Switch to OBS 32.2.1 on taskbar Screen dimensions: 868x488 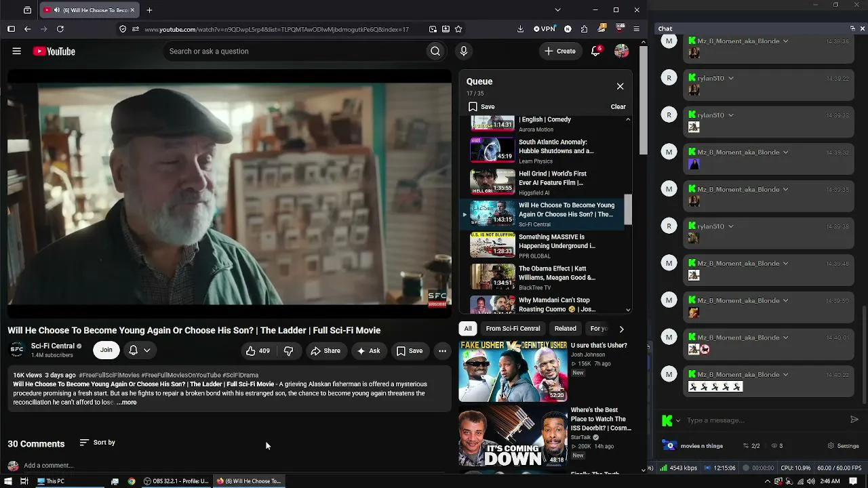[x=176, y=481]
